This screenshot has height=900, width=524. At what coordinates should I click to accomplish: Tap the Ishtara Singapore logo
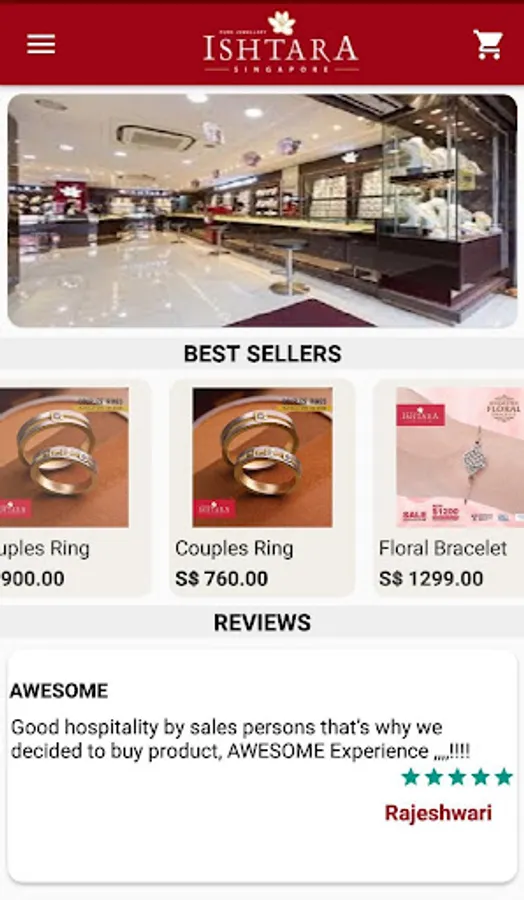(281, 42)
